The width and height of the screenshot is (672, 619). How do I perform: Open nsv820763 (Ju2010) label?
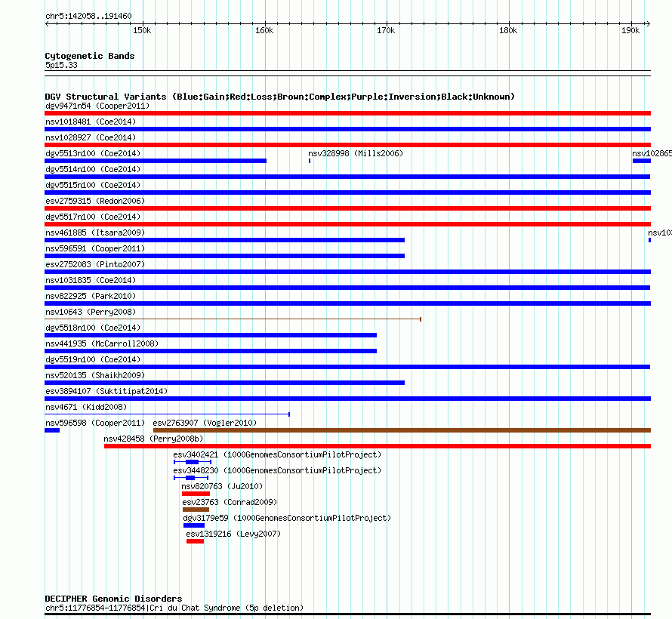[x=222, y=486]
